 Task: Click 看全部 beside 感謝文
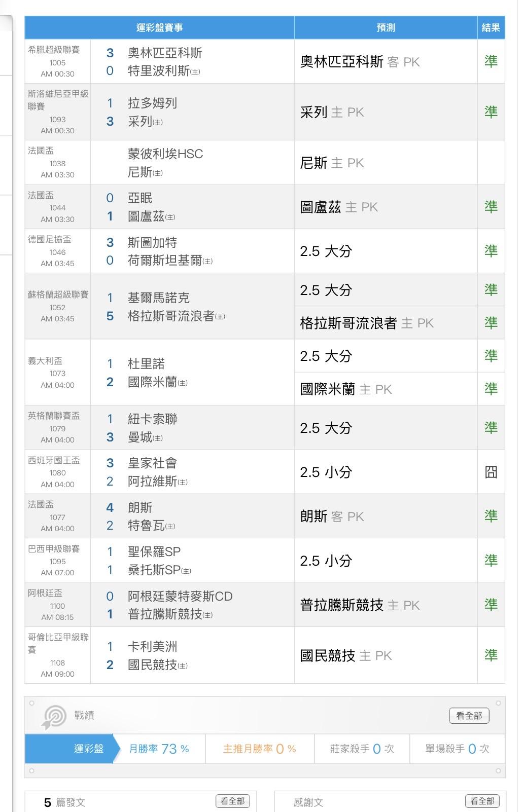coord(482,801)
